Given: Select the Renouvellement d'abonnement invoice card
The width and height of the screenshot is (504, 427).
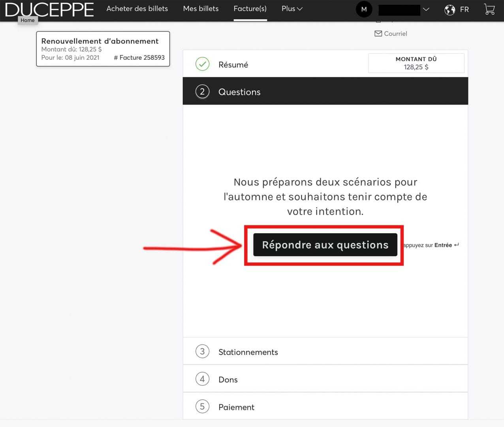Looking at the screenshot, I should tap(103, 49).
